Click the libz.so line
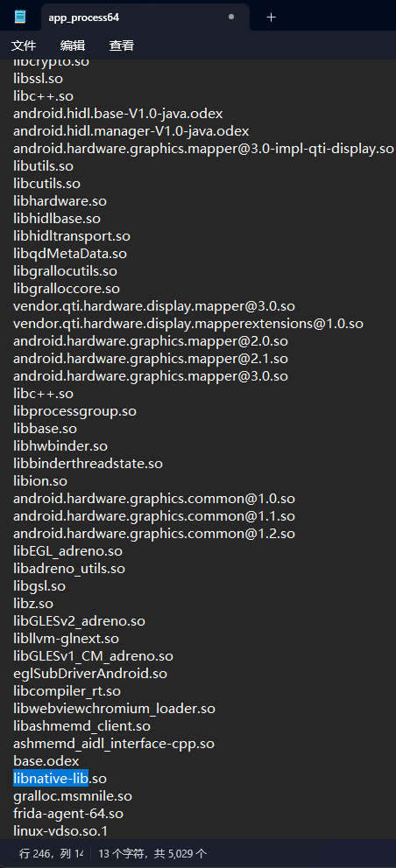The image size is (396, 868). click(x=33, y=604)
